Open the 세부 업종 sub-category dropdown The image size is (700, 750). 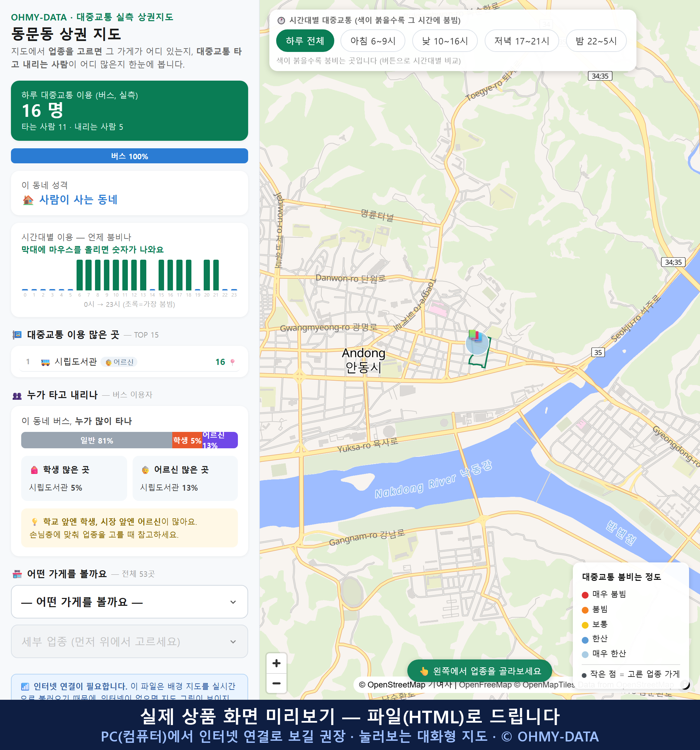(x=130, y=641)
